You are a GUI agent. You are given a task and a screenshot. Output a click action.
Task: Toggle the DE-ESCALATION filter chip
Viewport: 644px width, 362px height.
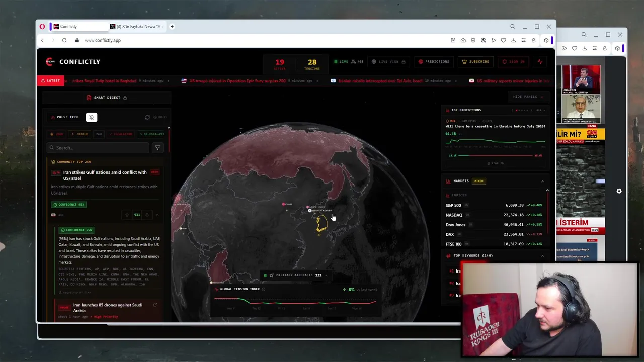click(151, 134)
